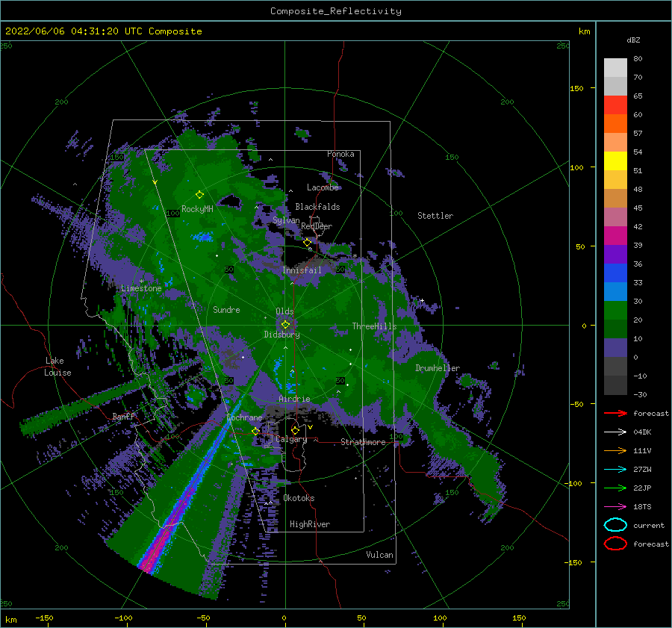Select the green 22JP arrow in the legend
Viewport: 672px width, 628px height.
[x=615, y=488]
